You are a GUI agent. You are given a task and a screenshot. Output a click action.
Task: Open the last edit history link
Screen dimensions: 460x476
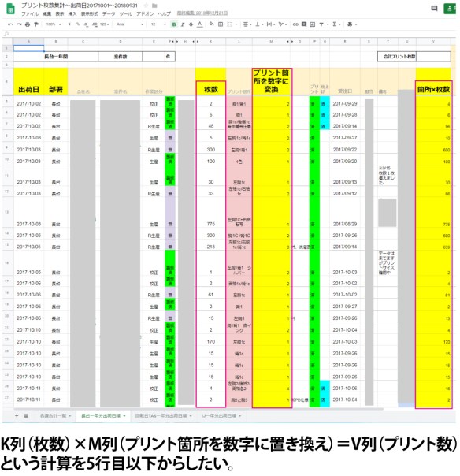coord(202,13)
